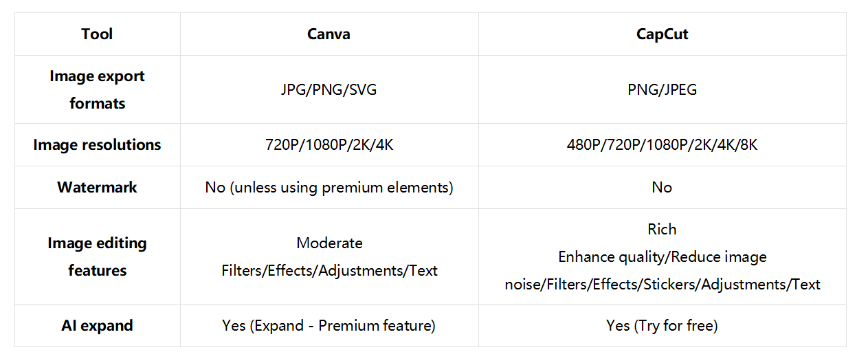Click 'Yes (Expand - Premium feature)' cell

[x=329, y=325]
